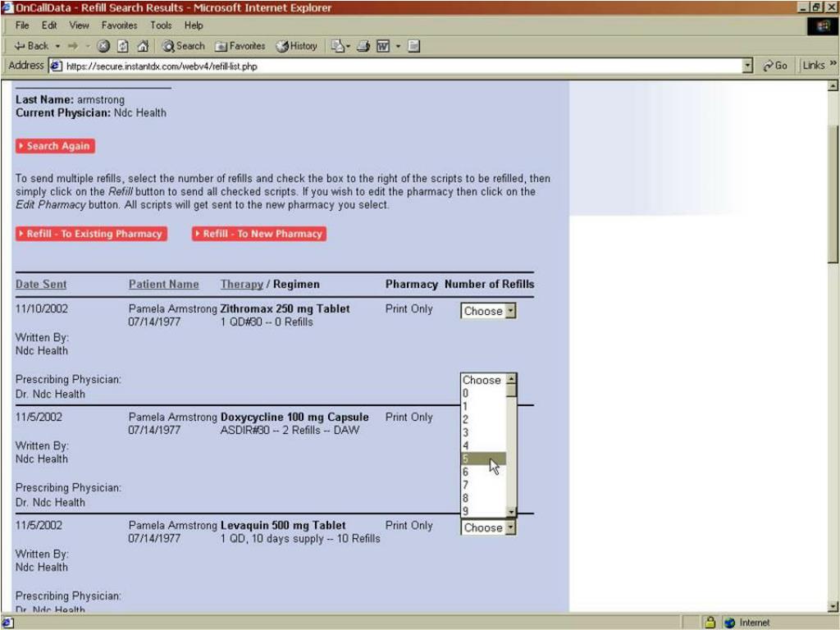Edit page with Word icon
The height and width of the screenshot is (630, 840).
click(x=383, y=46)
